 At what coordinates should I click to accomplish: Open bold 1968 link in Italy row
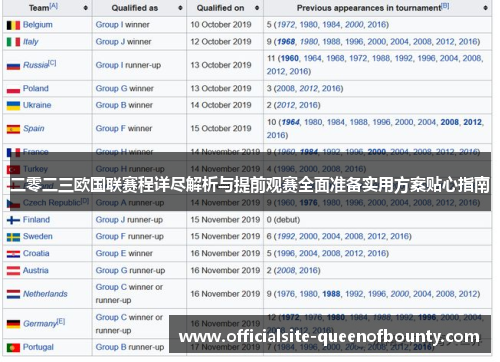tap(286, 42)
